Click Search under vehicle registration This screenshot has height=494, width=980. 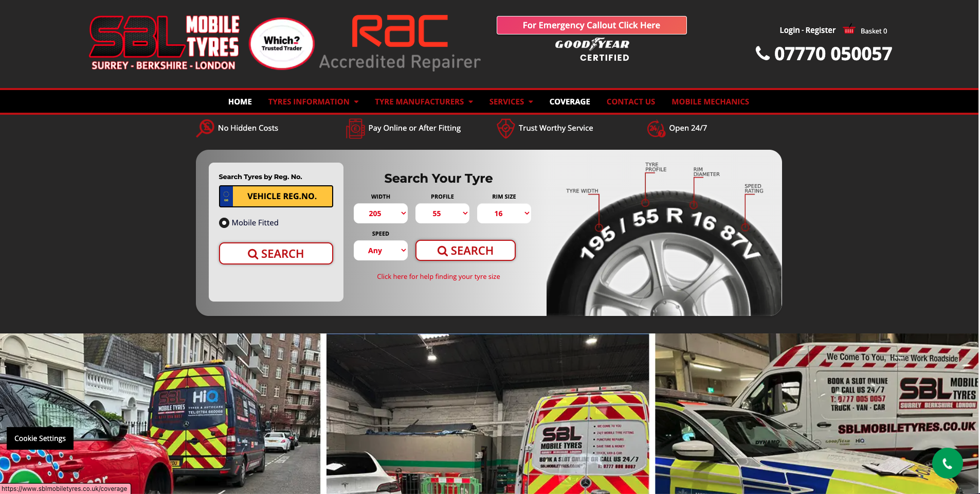276,254
